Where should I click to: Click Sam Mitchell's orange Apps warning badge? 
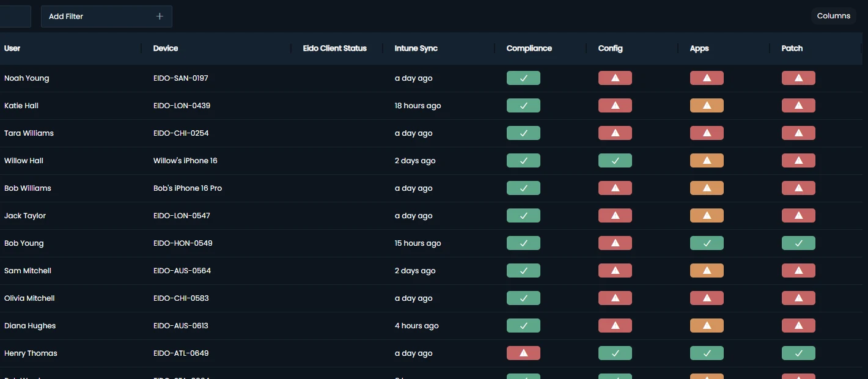pos(707,271)
